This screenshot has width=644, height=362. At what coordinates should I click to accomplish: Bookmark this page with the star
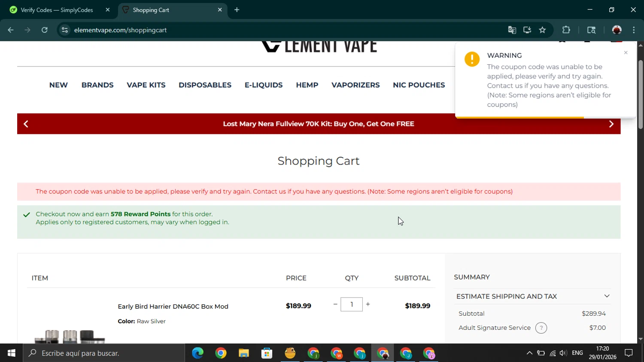(x=543, y=30)
